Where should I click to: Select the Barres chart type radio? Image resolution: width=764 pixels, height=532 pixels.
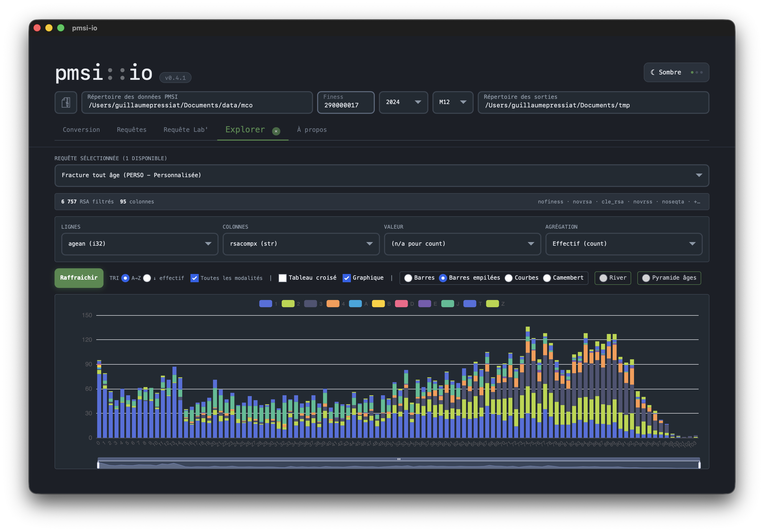(408, 278)
